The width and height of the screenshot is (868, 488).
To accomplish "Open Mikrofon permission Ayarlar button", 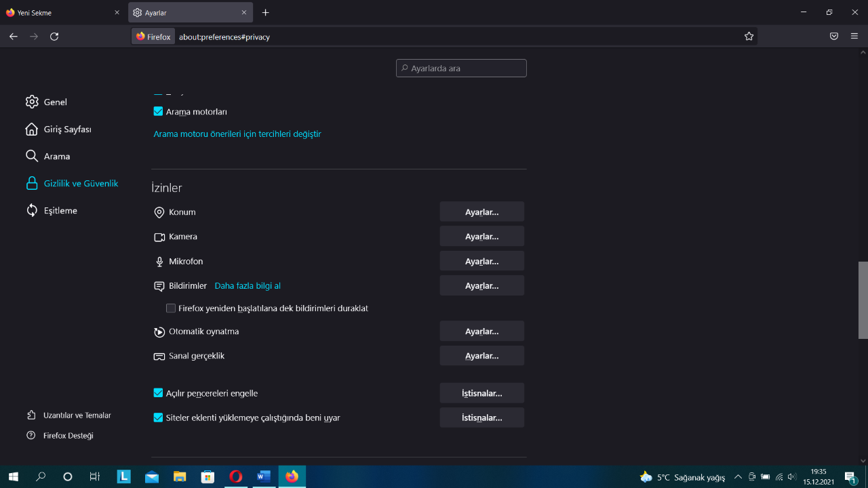I will 482,261.
